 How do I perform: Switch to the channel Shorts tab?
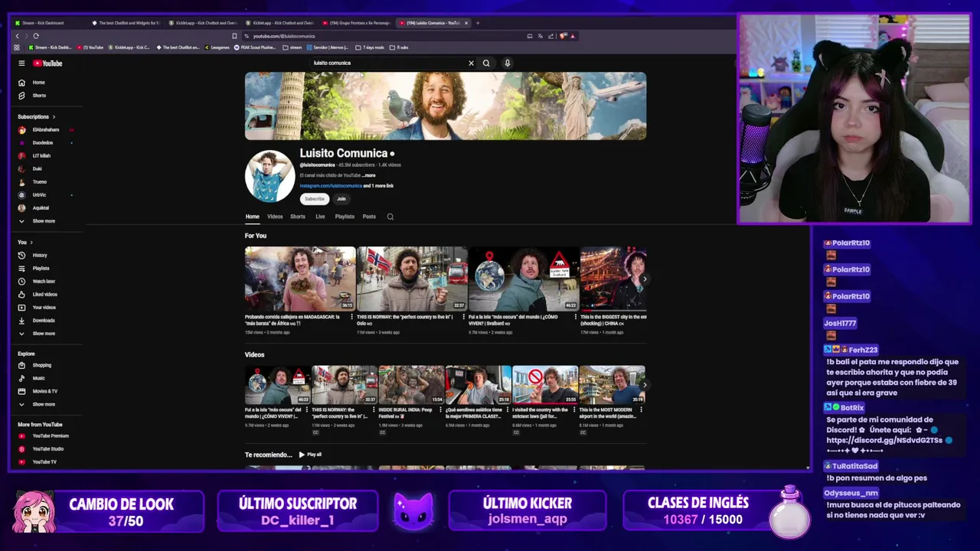point(298,217)
